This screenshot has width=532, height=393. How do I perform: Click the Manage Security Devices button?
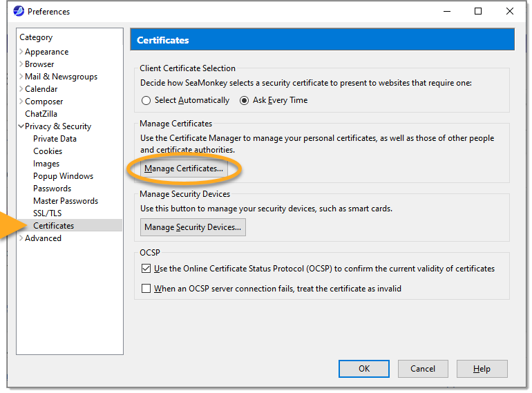(193, 227)
